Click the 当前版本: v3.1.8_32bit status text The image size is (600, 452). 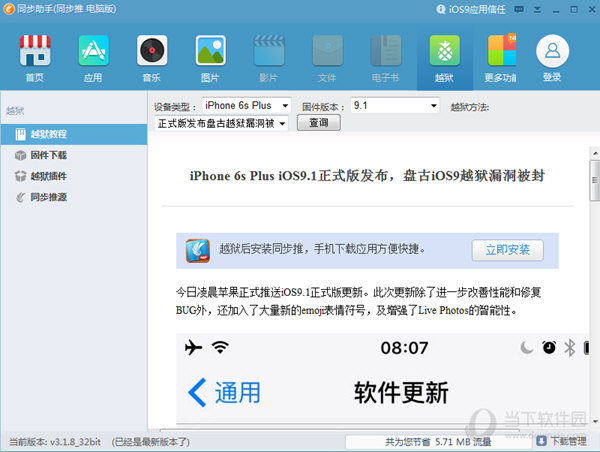(x=55, y=442)
